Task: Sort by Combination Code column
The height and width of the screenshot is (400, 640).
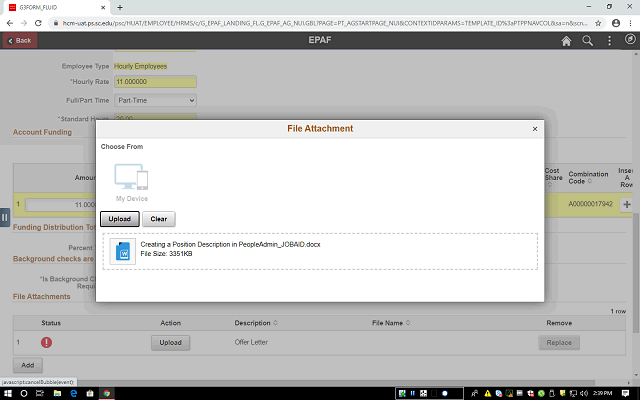Action: [588, 178]
